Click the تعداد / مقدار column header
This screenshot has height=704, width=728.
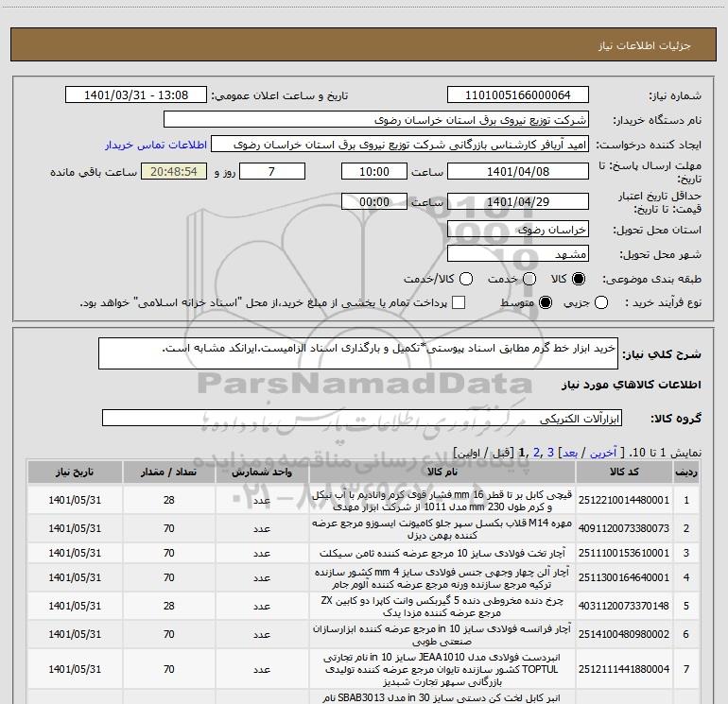tap(168, 472)
